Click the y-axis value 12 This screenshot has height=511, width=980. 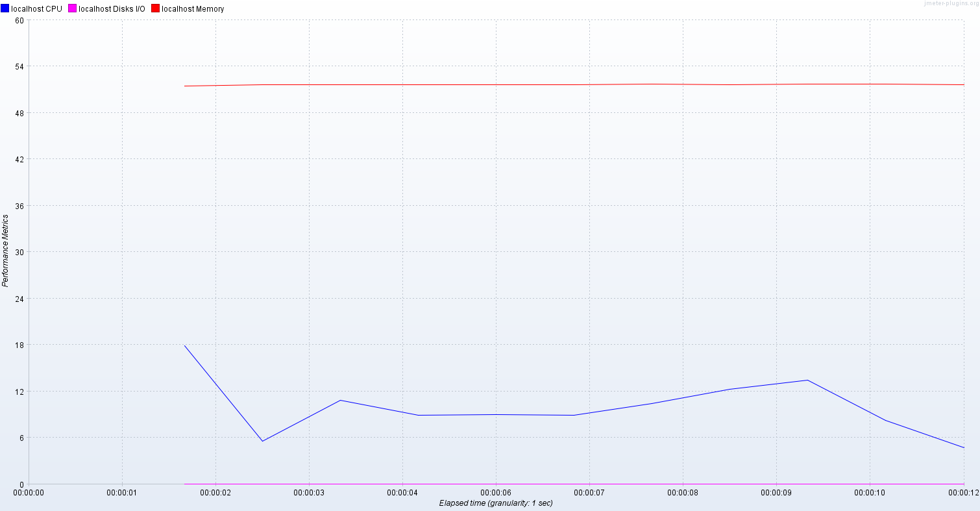coord(19,392)
